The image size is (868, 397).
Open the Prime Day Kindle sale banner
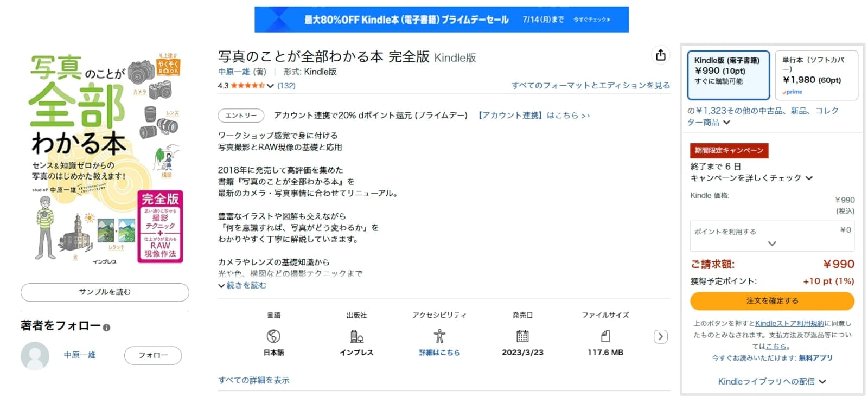pos(442,20)
